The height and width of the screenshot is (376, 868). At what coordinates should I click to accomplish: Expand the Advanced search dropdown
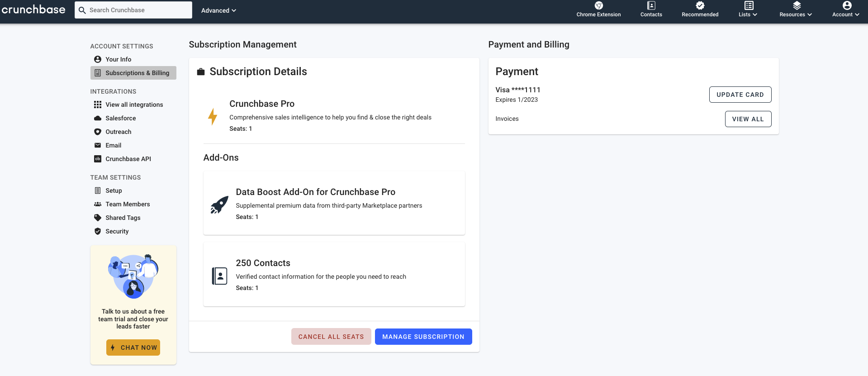click(218, 10)
